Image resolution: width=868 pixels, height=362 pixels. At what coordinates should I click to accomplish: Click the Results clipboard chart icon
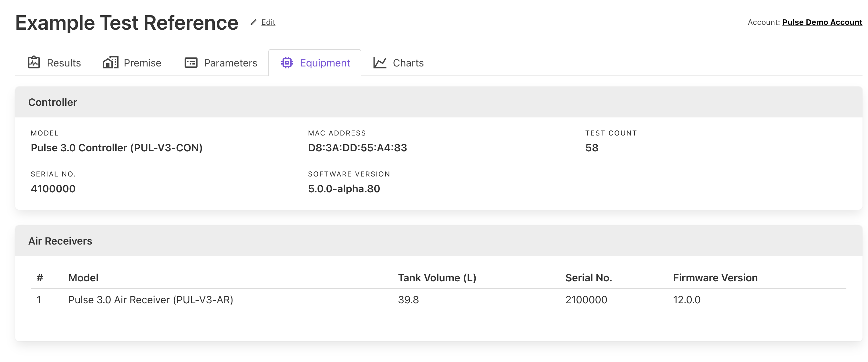34,63
